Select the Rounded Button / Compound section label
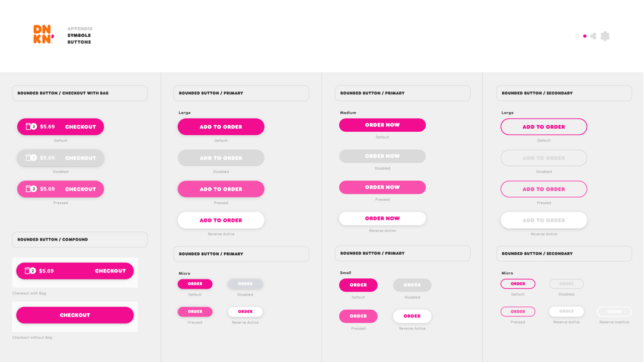This screenshot has width=644, height=362. click(x=79, y=240)
